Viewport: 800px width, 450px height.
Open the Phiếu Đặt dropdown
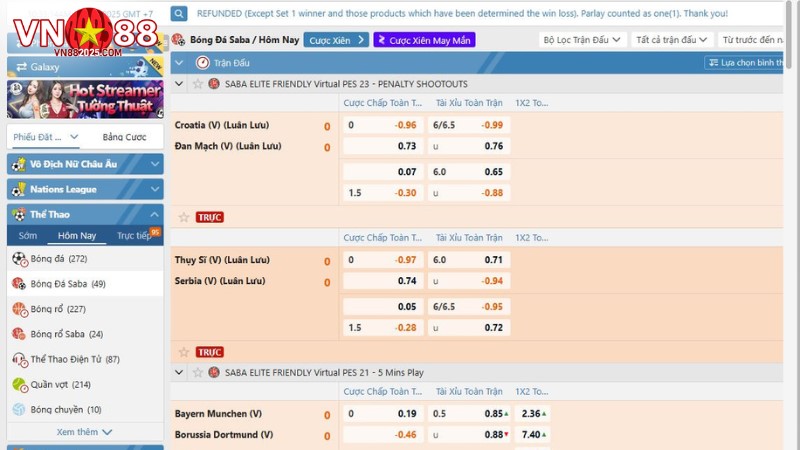tap(45, 137)
